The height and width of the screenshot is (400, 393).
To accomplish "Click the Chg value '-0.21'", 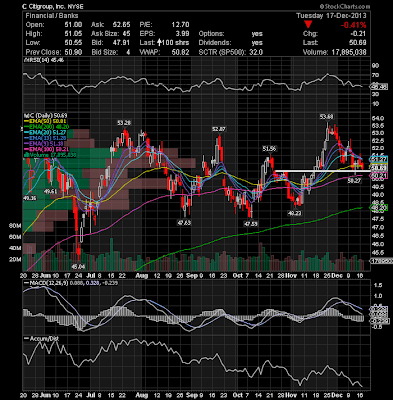I will 358,34.
